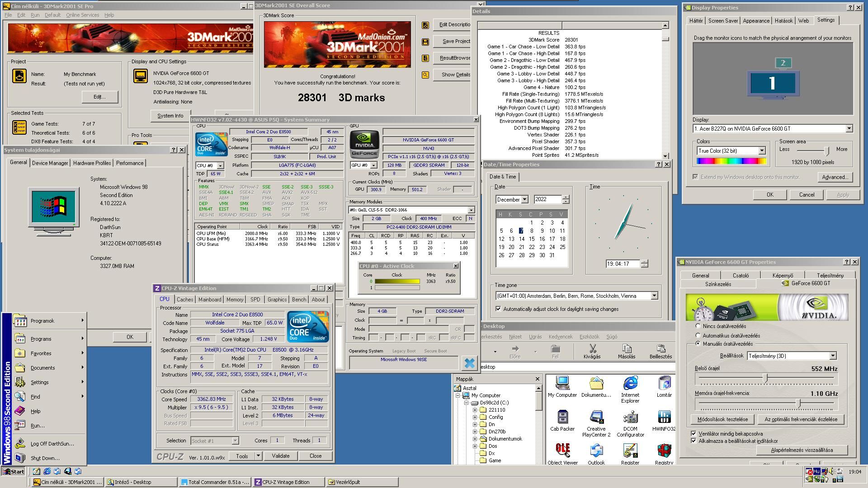Screen dimensions: 868x488
Task: Toggle Extend my Windows desktop checkbox
Action: click(695, 177)
